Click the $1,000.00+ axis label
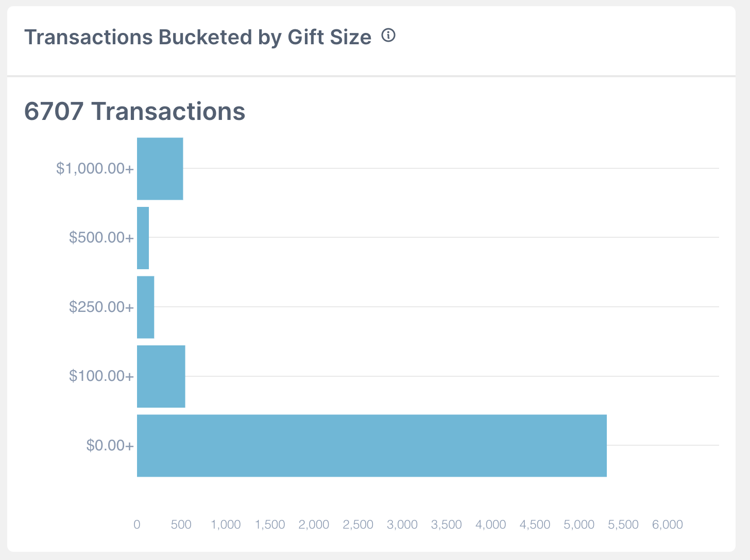The image size is (750, 560). click(95, 168)
